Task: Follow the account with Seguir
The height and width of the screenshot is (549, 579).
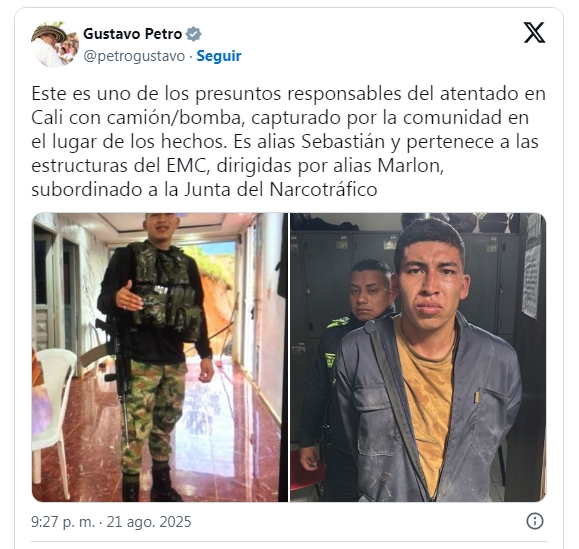Action: coord(219,56)
